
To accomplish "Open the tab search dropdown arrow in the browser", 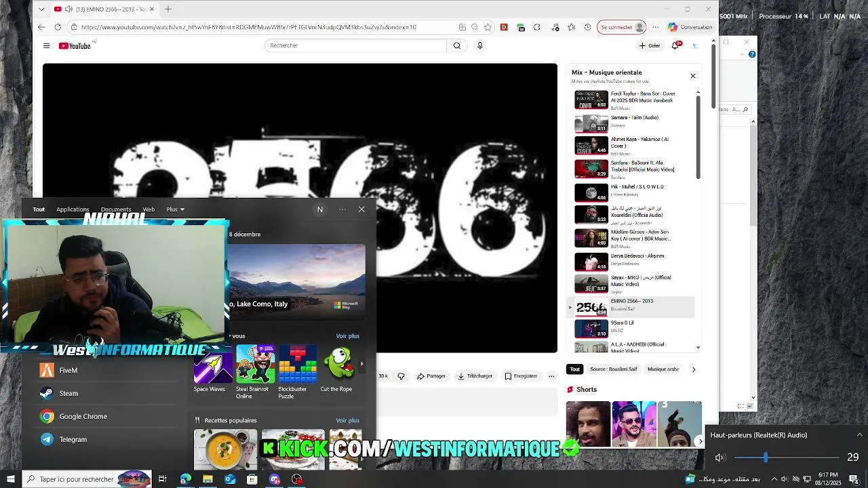I will (x=42, y=9).
